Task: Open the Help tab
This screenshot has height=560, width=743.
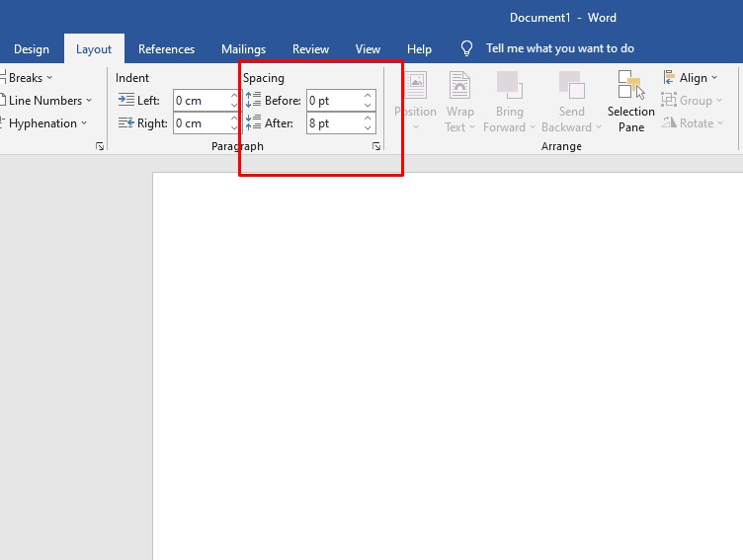Action: tap(419, 49)
